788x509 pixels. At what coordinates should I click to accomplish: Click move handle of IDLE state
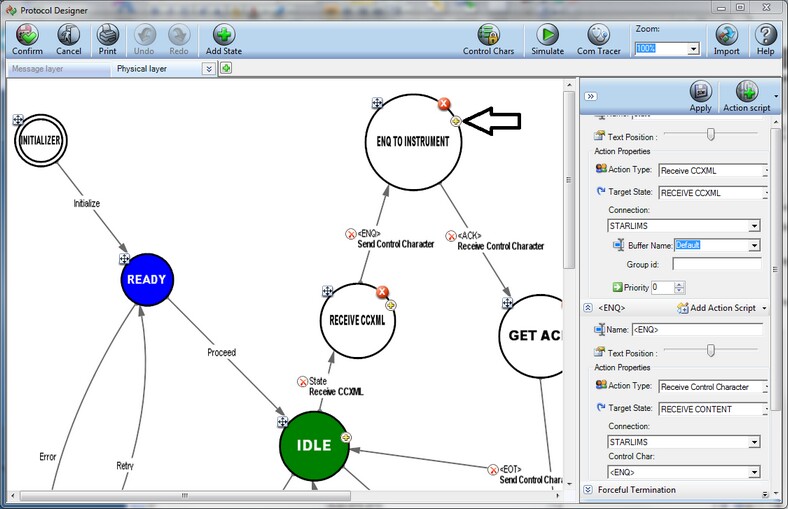click(282, 422)
